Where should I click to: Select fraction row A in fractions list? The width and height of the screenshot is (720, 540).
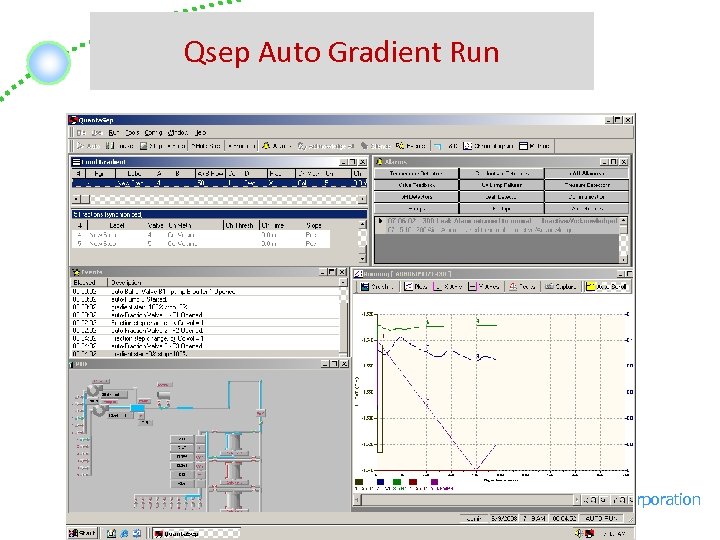click(201, 235)
